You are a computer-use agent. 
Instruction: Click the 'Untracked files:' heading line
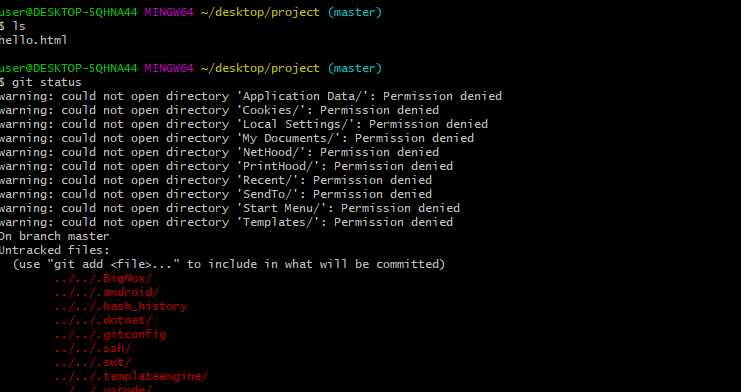[x=55, y=250]
